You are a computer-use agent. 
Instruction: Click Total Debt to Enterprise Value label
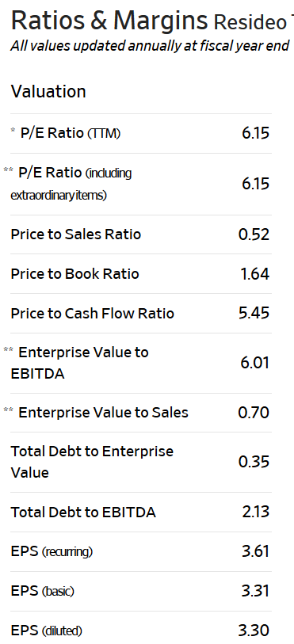click(92, 462)
